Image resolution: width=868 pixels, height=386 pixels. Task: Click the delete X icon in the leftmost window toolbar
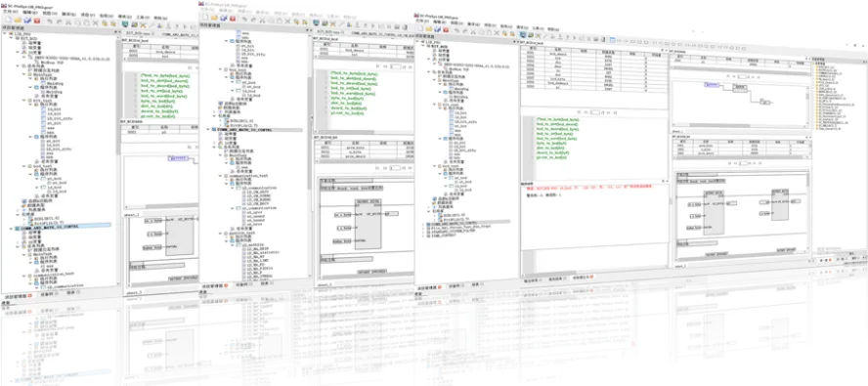pyautogui.click(x=95, y=22)
